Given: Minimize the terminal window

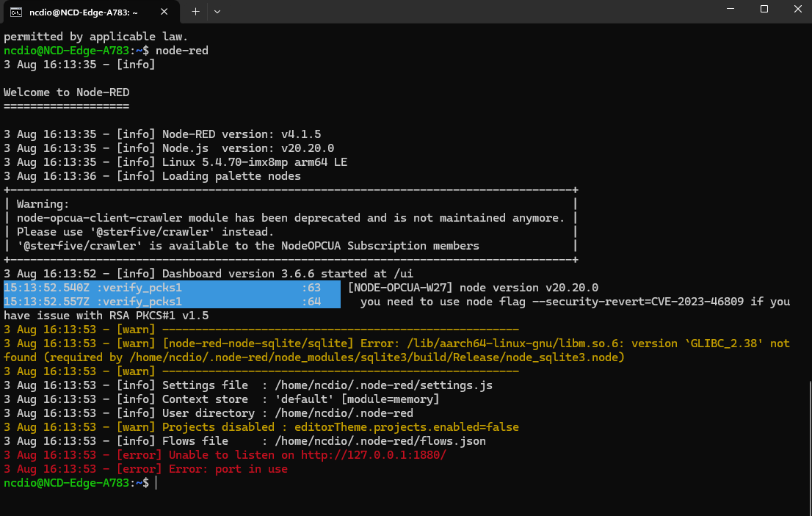Looking at the screenshot, I should click(731, 9).
